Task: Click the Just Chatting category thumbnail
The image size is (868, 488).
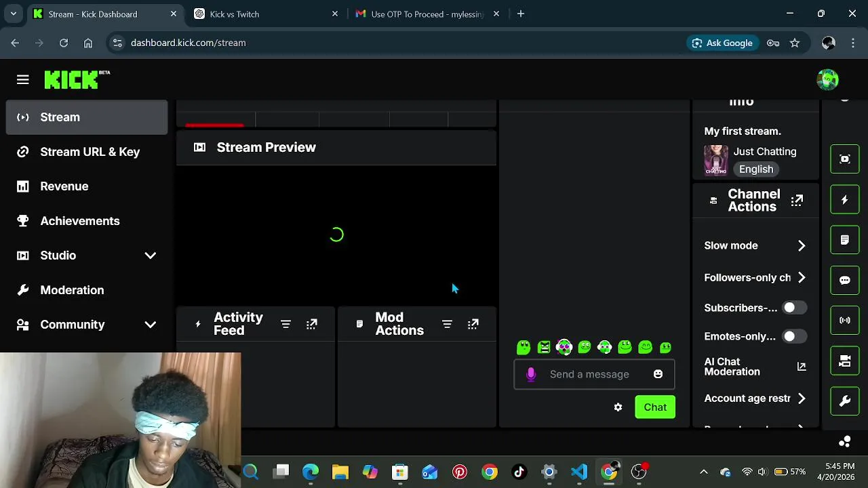Action: (x=716, y=160)
